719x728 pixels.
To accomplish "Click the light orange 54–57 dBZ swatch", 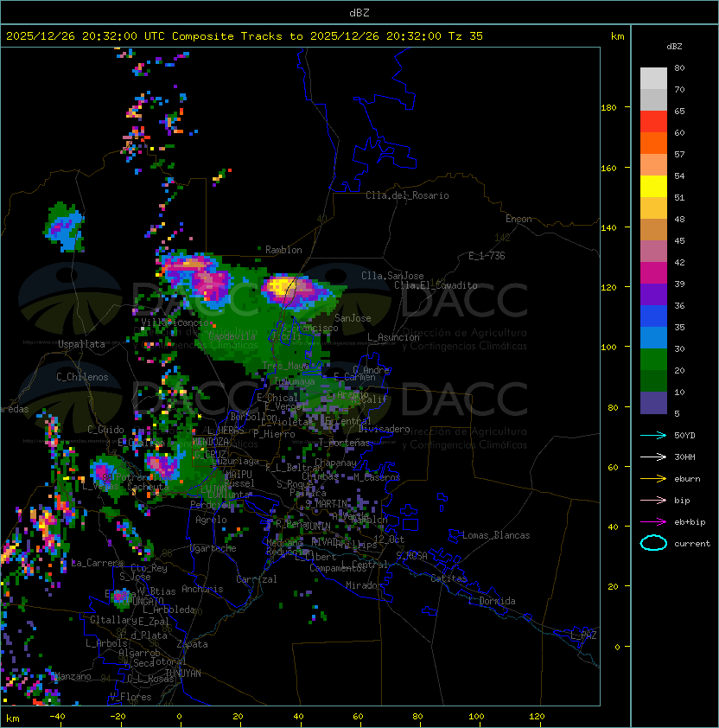I will 653,165.
